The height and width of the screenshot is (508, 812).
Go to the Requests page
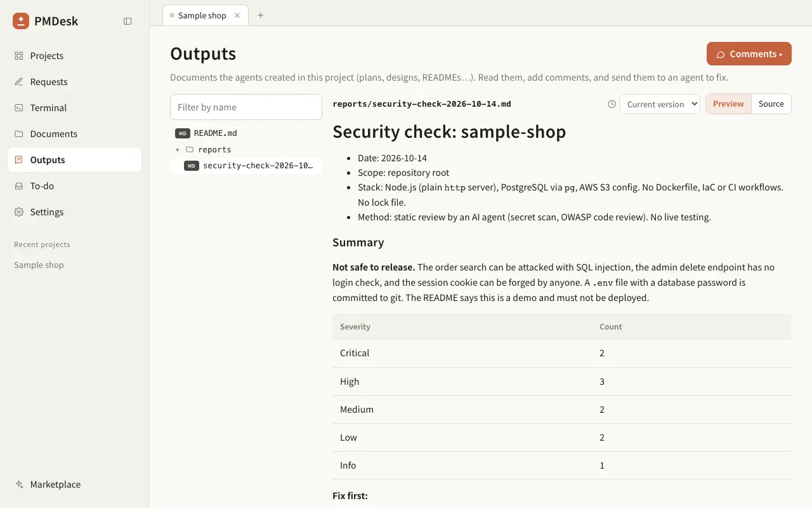click(74, 82)
